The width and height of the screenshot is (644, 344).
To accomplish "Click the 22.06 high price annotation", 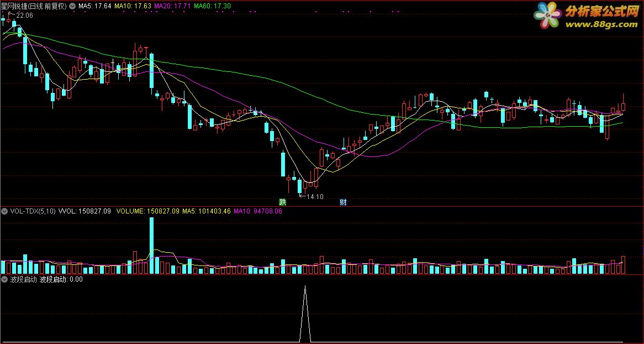I will point(24,15).
